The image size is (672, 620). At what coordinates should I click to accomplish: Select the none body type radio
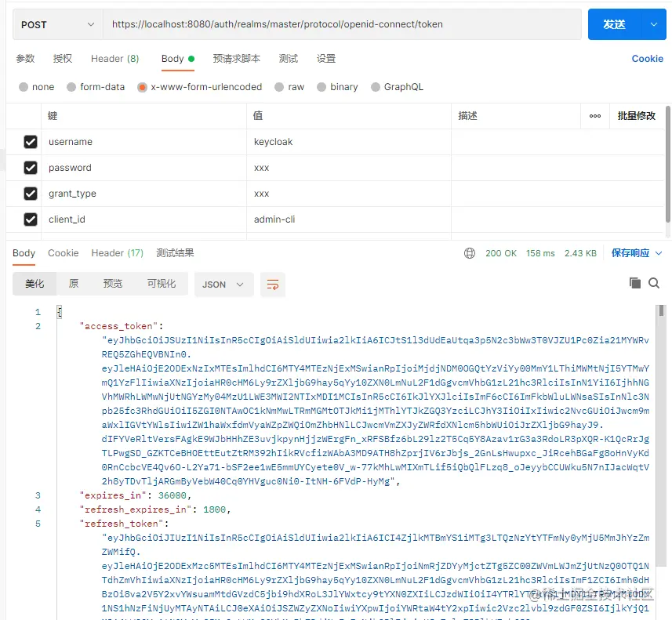24,87
